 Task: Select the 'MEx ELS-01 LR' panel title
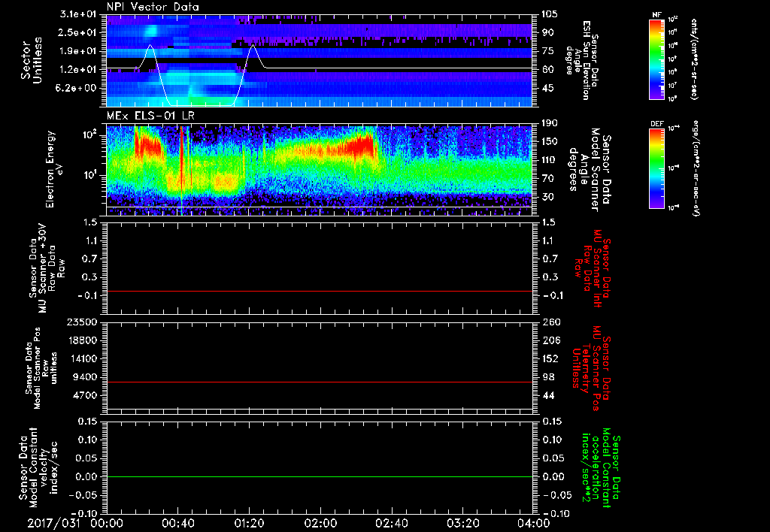[x=150, y=116]
